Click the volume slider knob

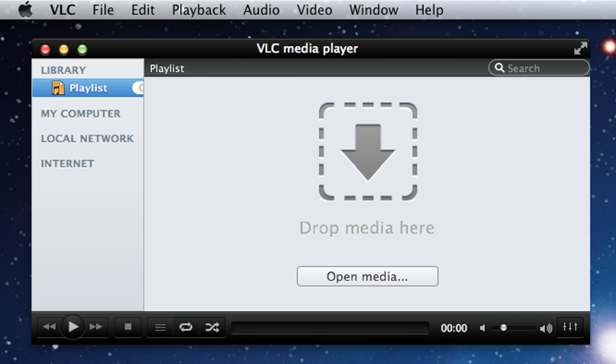click(503, 328)
